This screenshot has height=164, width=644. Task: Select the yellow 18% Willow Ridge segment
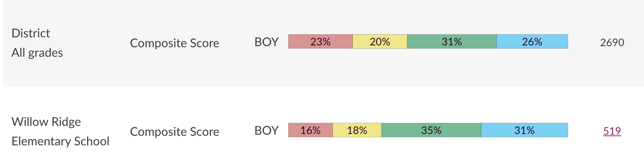(357, 130)
